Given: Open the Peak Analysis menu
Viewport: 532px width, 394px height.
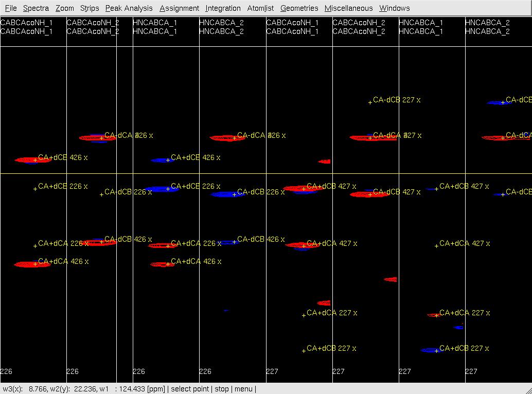Looking at the screenshot, I should click(x=129, y=8).
